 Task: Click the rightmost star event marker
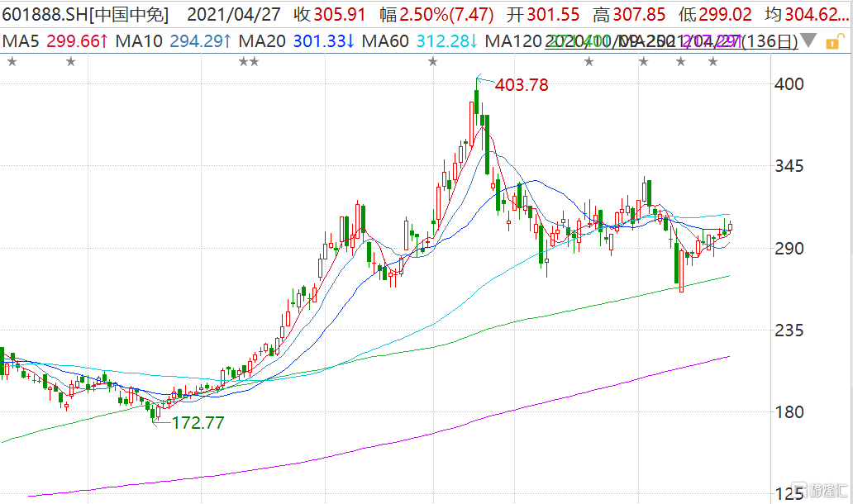click(712, 62)
